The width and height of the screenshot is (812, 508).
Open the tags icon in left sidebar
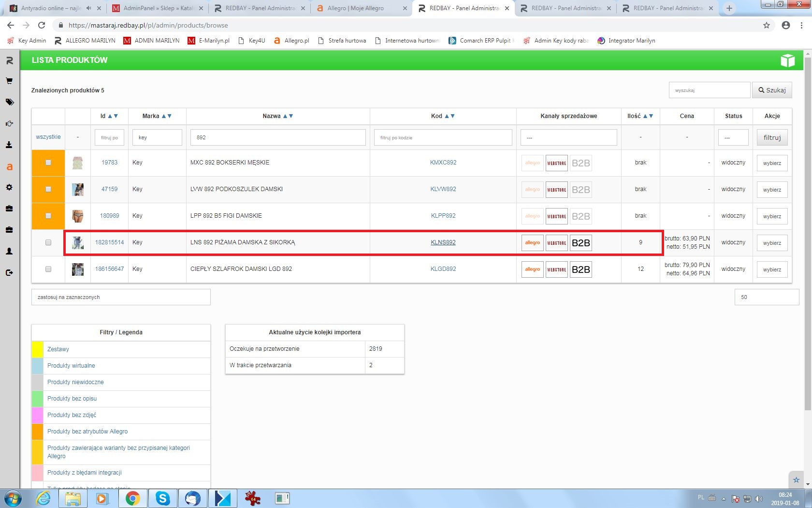click(x=9, y=103)
